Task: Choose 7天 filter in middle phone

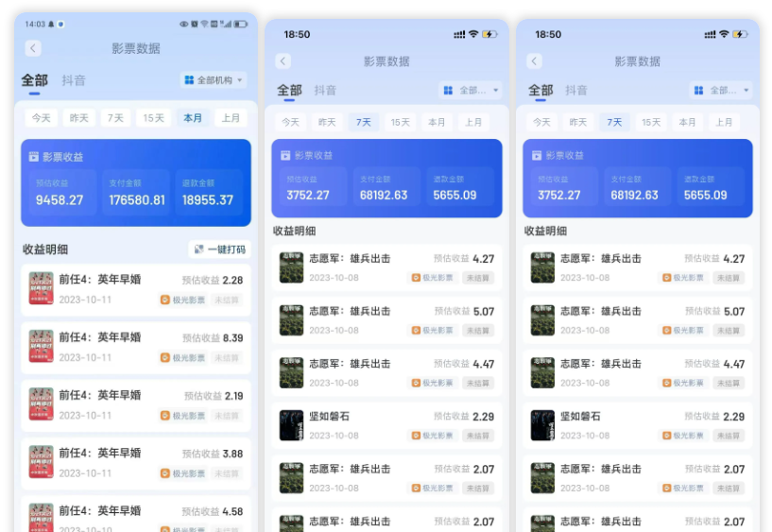Action: [364, 122]
